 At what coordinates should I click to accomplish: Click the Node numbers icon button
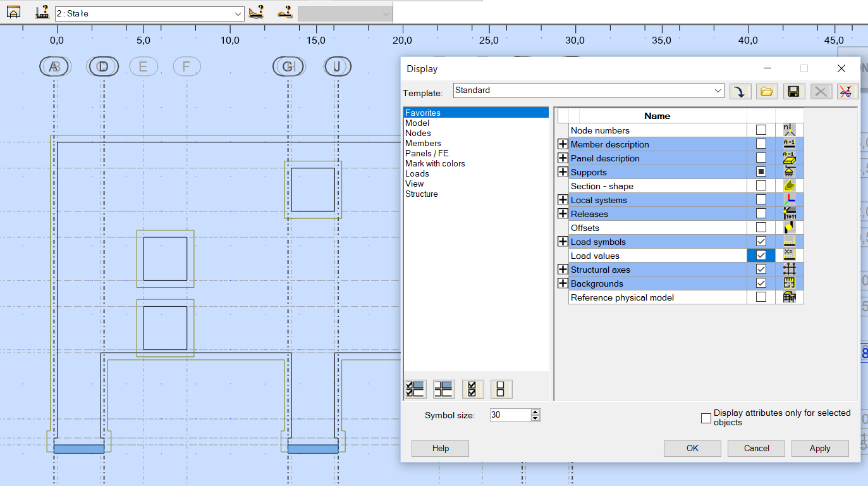[x=790, y=130]
